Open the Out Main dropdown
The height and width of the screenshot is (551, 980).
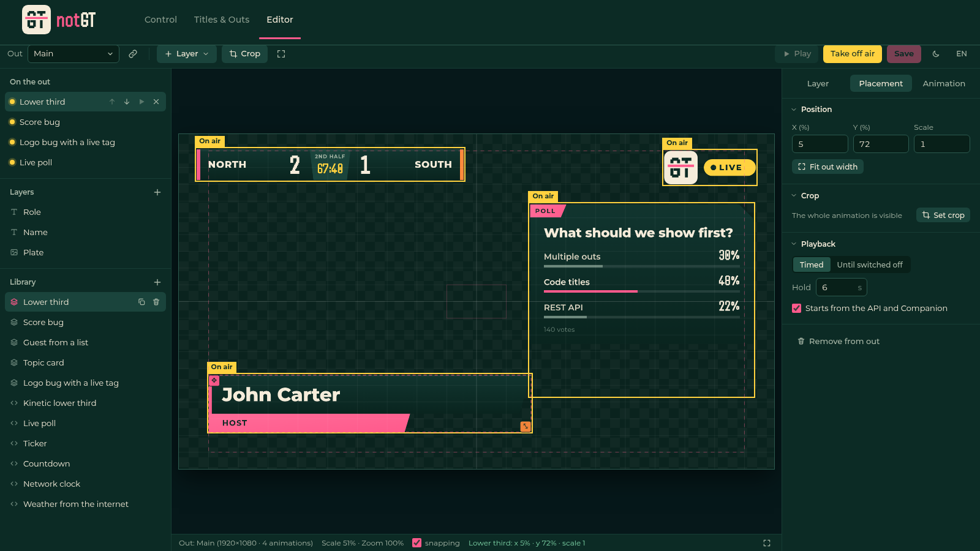73,54
